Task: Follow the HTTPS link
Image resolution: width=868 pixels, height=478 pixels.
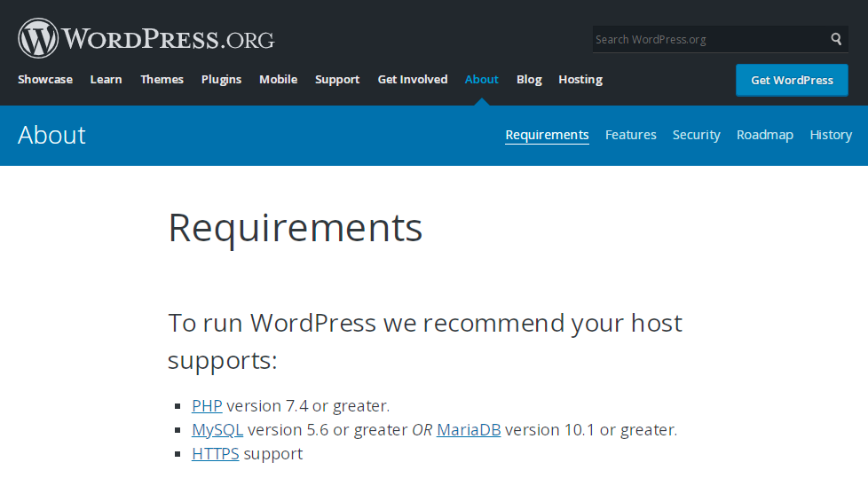Action: coord(216,454)
